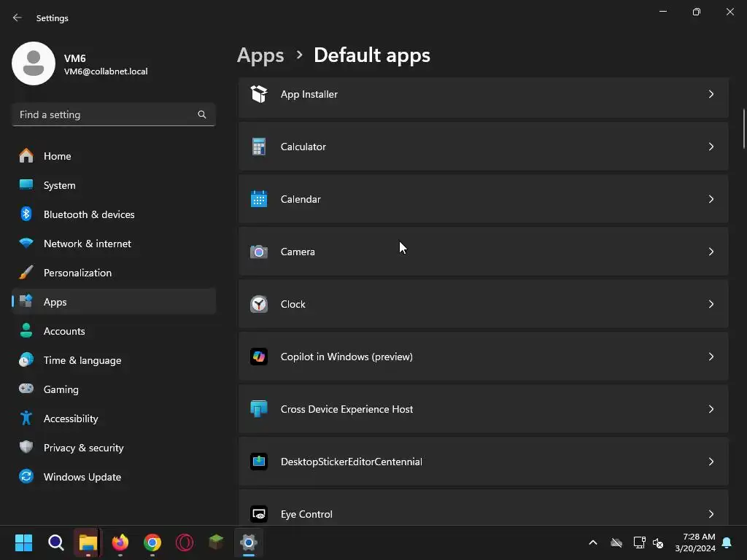Screen dimensions: 747x560
Task: Expand the DesktopStickerEditorCentennial chevron
Action: [711, 462]
